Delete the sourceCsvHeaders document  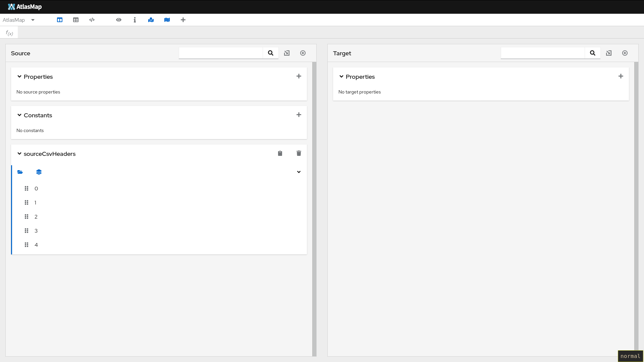tap(299, 153)
